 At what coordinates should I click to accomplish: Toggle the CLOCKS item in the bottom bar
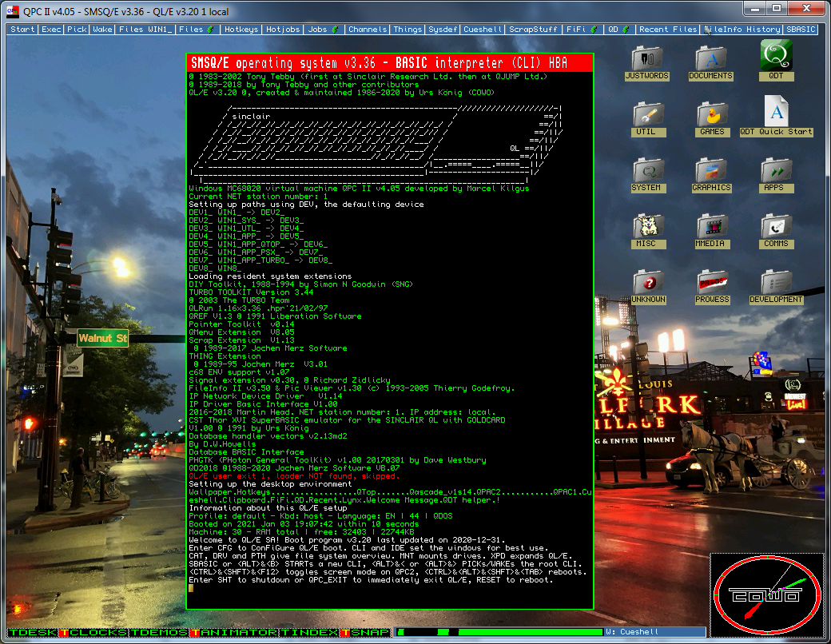tap(93, 632)
